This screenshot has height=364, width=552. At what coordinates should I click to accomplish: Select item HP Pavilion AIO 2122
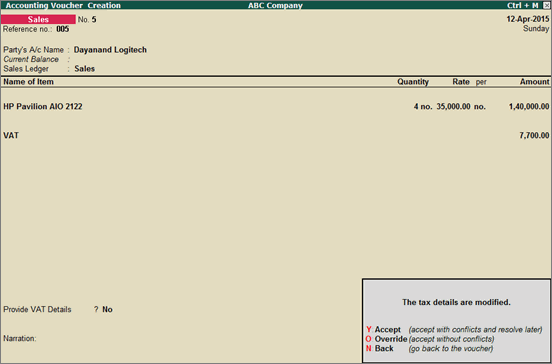43,106
